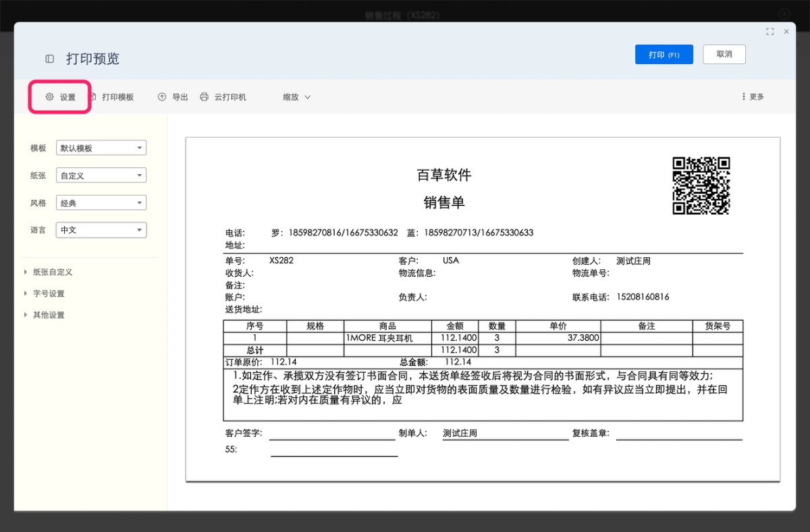Click the 送货地址 label
The image size is (810, 532).
coord(244,310)
